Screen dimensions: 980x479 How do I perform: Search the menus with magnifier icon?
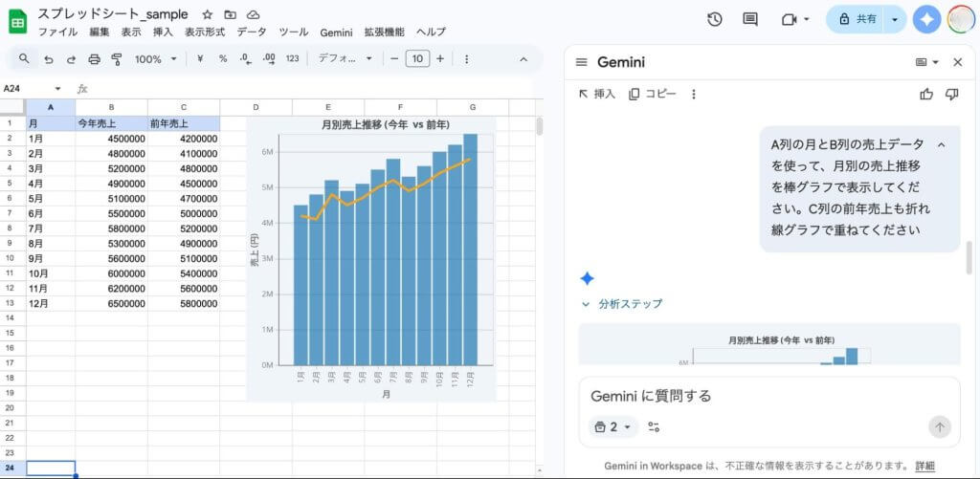[24, 58]
